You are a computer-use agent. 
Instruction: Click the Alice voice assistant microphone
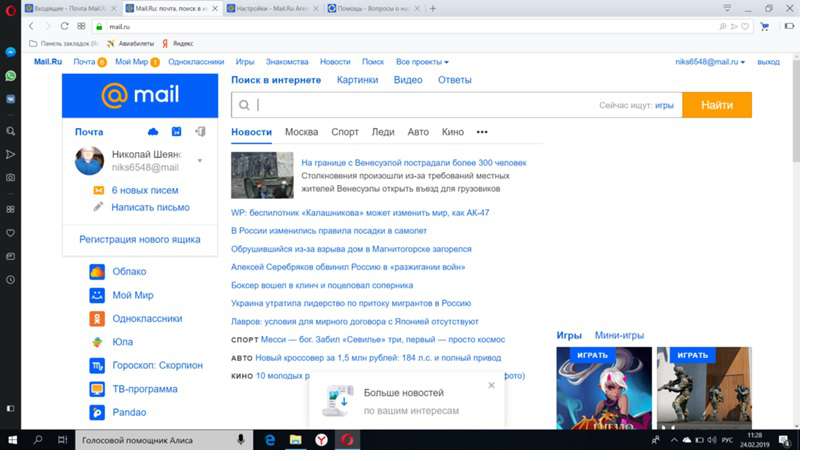240,440
